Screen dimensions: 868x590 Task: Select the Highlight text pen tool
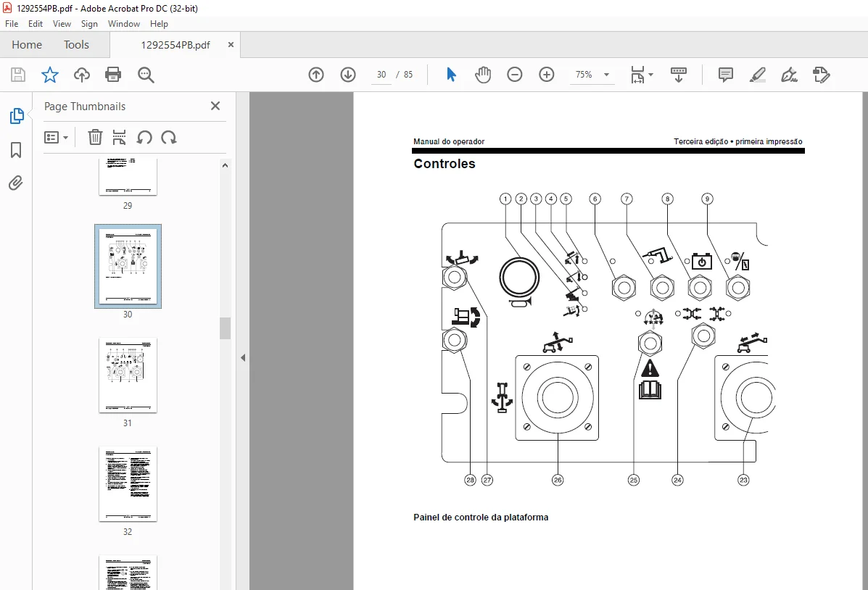pos(757,75)
